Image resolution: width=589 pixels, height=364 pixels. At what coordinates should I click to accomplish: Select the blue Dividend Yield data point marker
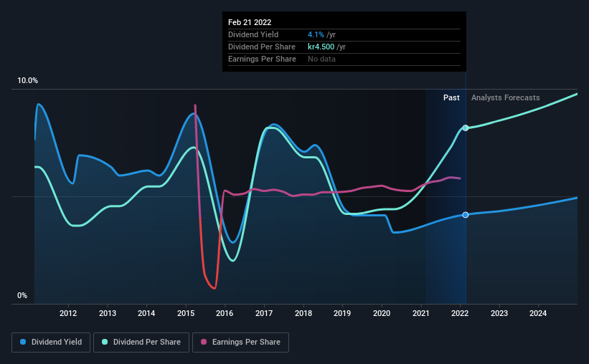tap(466, 215)
